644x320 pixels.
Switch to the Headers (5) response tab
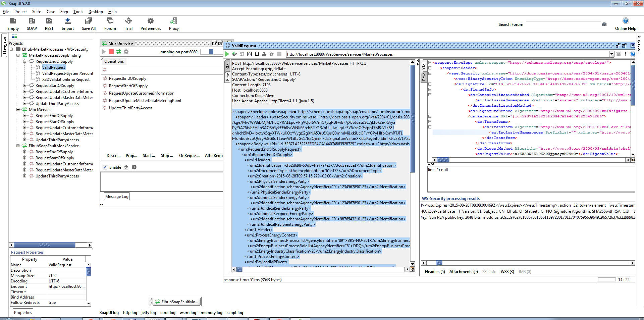[435, 272]
